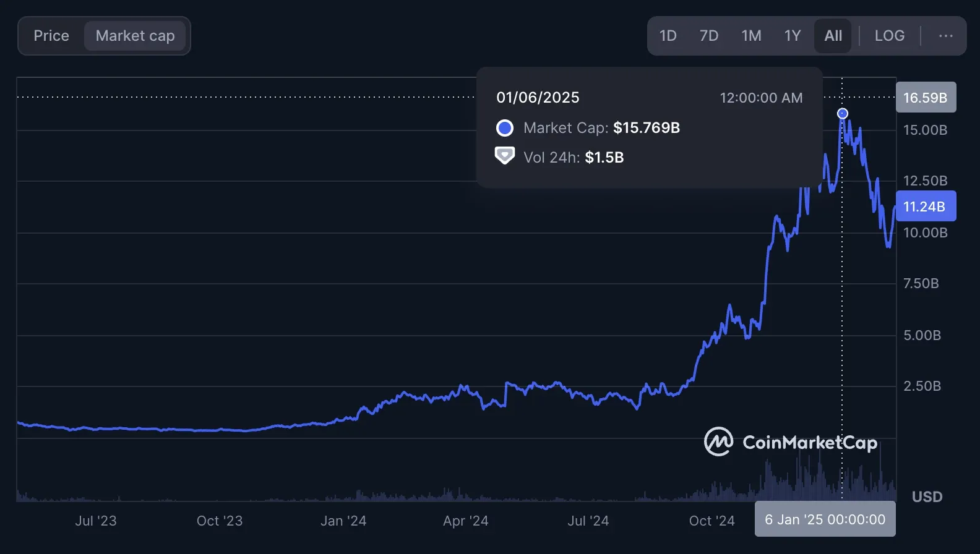Click the 5.00B y-axis label
Image resolution: width=980 pixels, height=554 pixels.
[922, 335]
